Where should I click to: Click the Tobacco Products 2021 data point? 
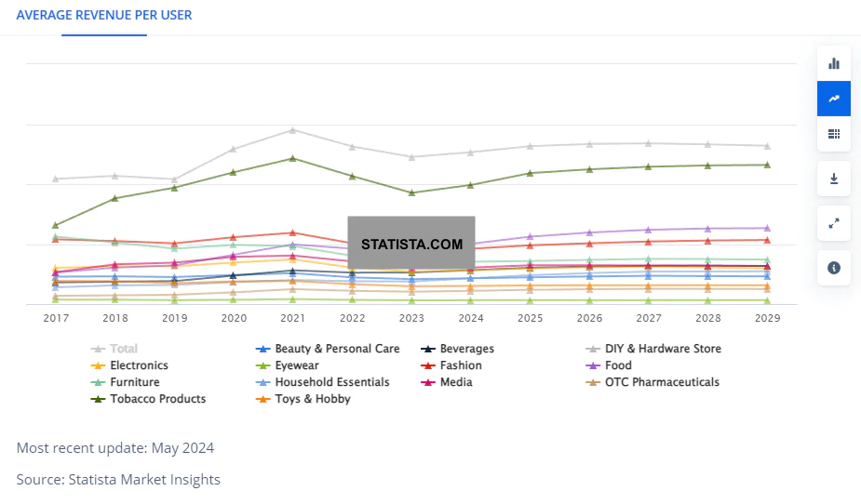(292, 158)
